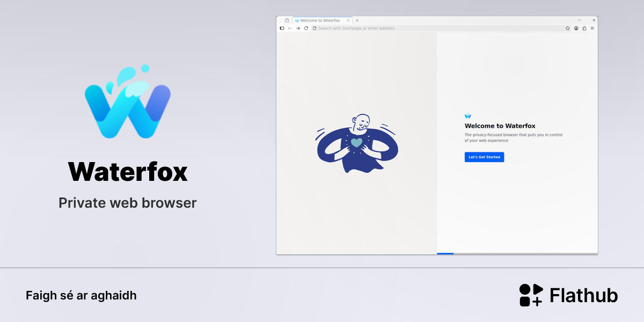The height and width of the screenshot is (322, 644).
Task: Click the "Faigh sé ar aghaidh" text
Action: click(81, 296)
